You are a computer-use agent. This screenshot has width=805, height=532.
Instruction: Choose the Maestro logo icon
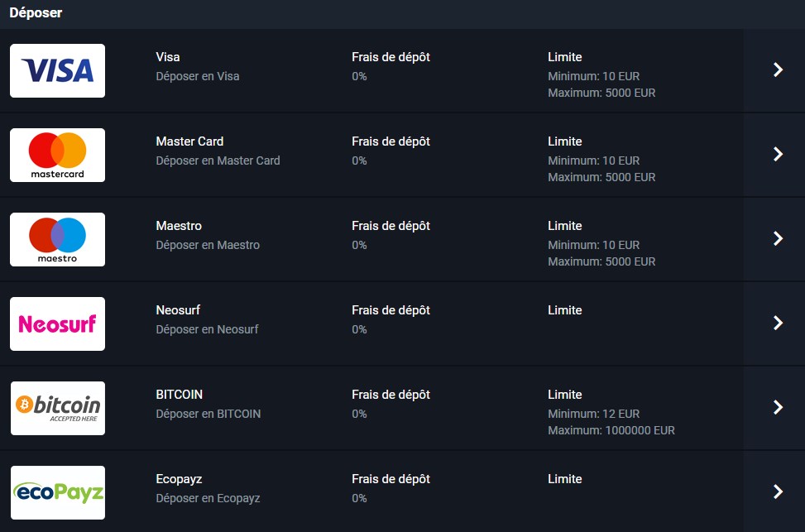[x=57, y=239]
